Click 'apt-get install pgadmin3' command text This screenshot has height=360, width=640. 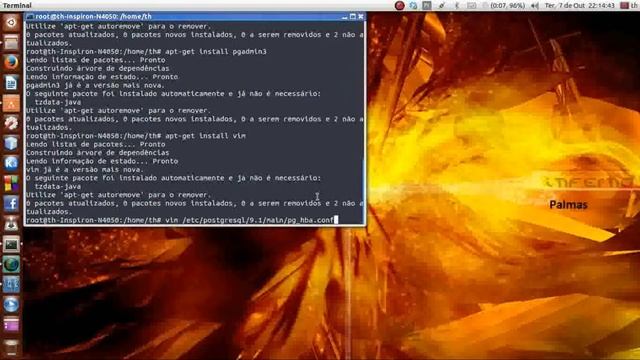point(216,51)
